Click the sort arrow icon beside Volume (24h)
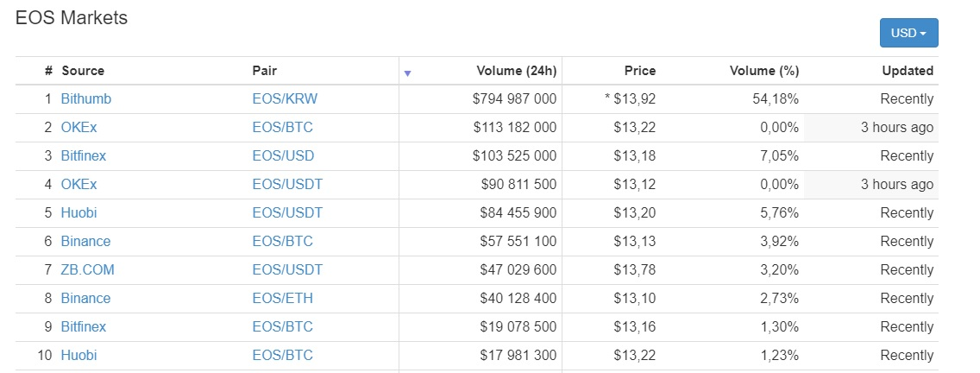The image size is (980, 373). point(407,74)
